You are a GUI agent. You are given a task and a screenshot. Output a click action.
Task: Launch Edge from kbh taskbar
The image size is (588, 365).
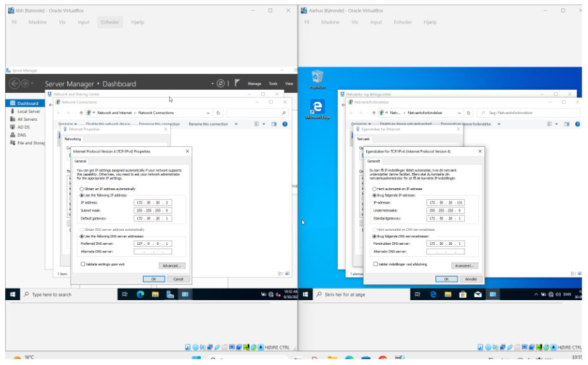pyautogui.click(x=140, y=294)
